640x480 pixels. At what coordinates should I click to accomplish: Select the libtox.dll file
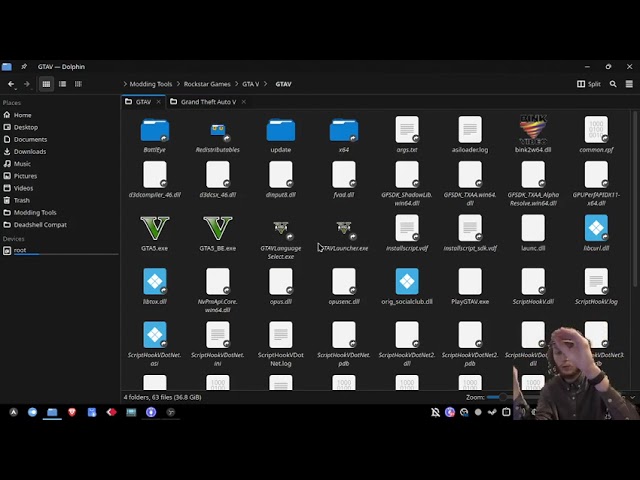pyautogui.click(x=155, y=287)
